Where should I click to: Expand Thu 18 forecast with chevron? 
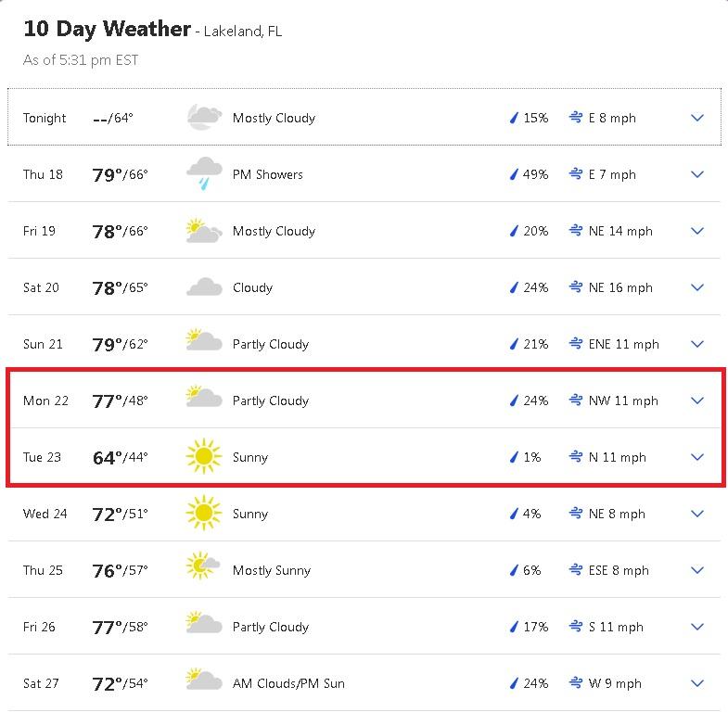pos(697,174)
